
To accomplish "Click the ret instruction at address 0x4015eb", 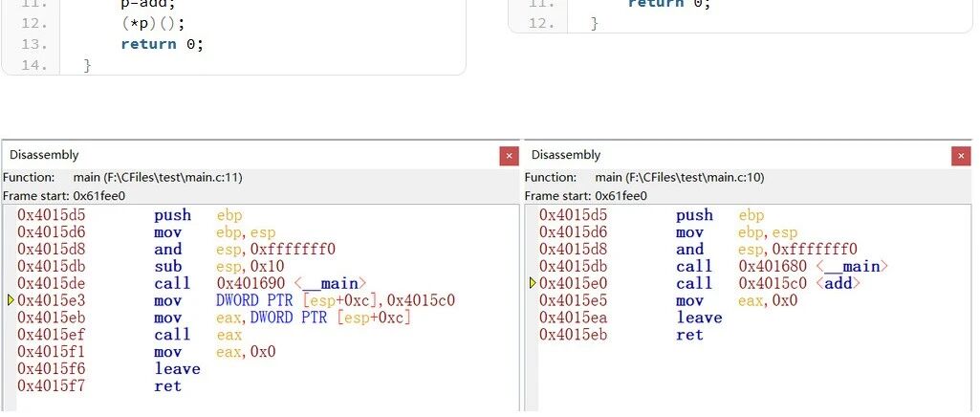I will point(689,335).
